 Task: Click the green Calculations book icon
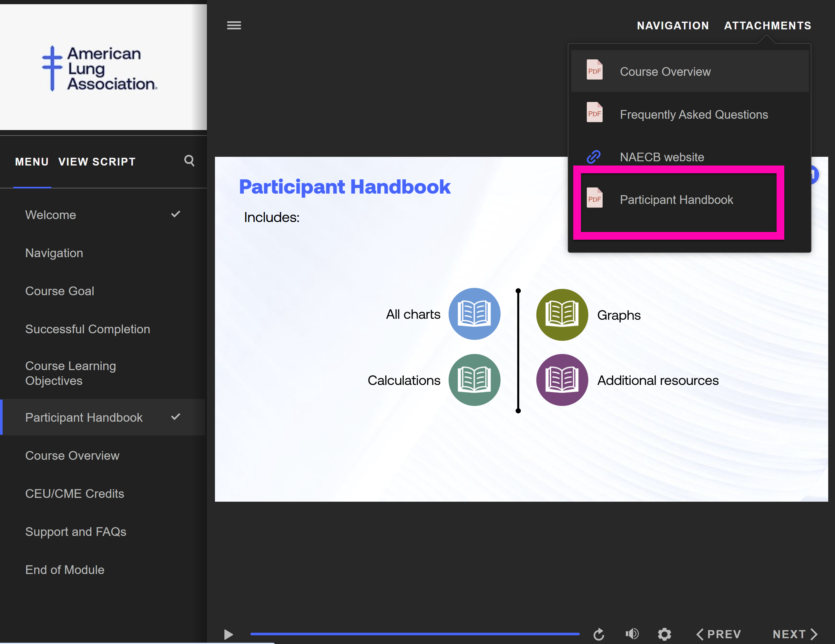coord(474,379)
